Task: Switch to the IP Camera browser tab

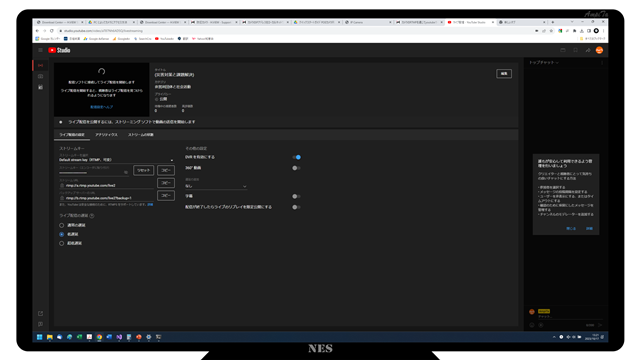Action: tap(368, 22)
